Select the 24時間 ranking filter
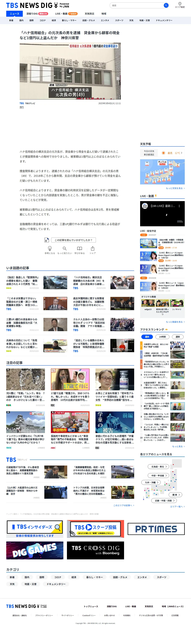 pos(162,337)
